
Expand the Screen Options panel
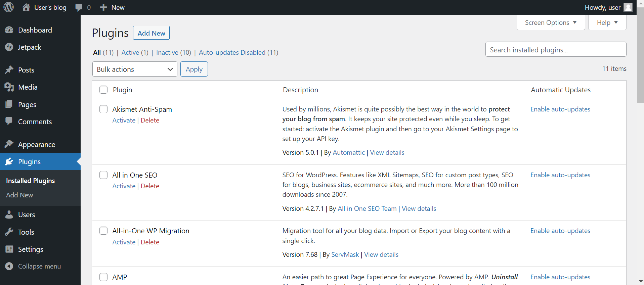pos(551,22)
